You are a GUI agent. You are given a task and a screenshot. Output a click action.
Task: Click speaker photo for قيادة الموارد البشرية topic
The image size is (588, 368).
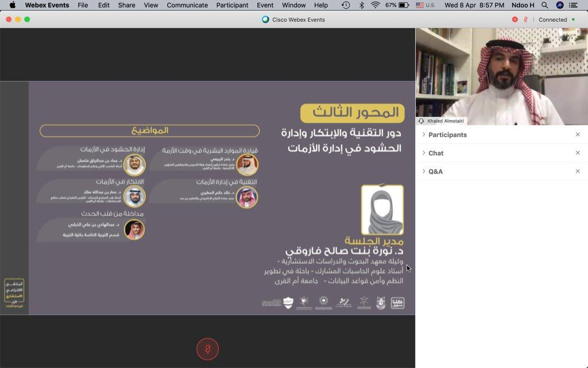click(x=247, y=164)
